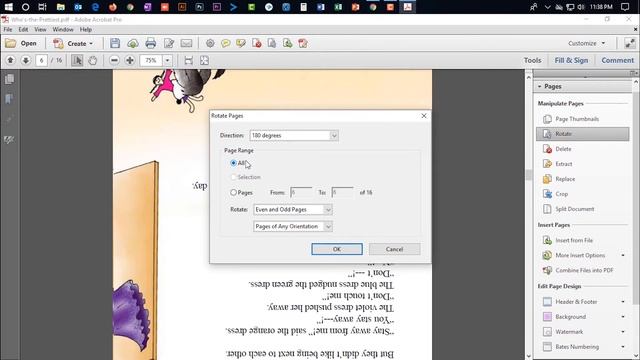Go to next page arrow
The width and height of the screenshot is (640, 360).
(x=26, y=60)
